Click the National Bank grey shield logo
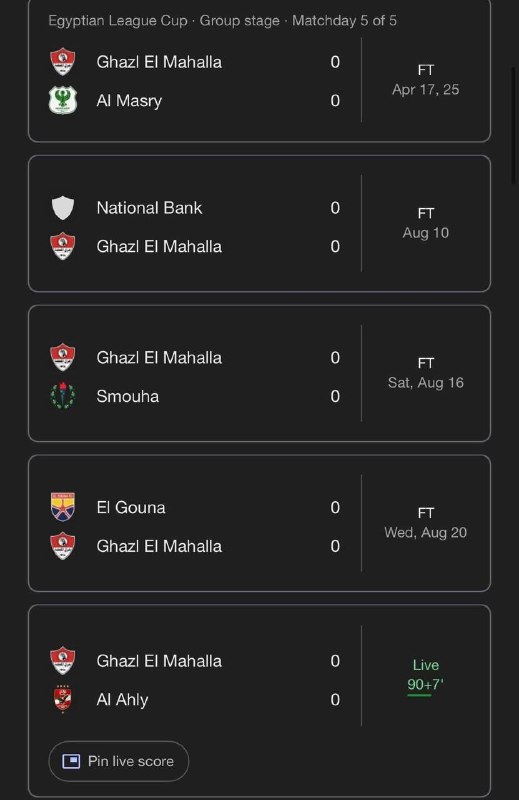This screenshot has width=519, height=800. tap(63, 208)
